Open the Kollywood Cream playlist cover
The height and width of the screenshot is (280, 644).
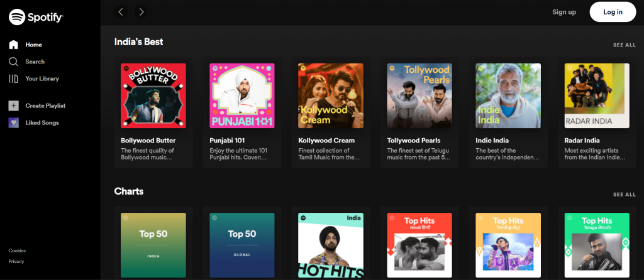pyautogui.click(x=331, y=95)
